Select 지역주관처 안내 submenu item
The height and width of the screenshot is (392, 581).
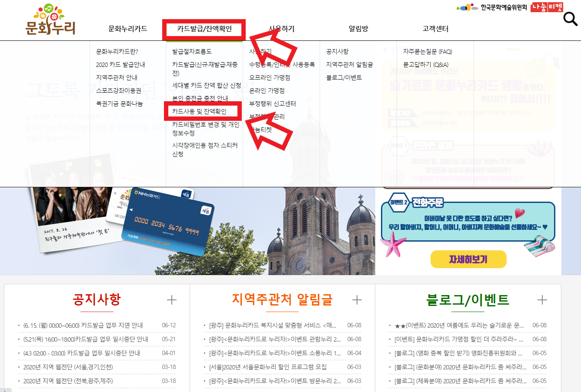tap(117, 77)
